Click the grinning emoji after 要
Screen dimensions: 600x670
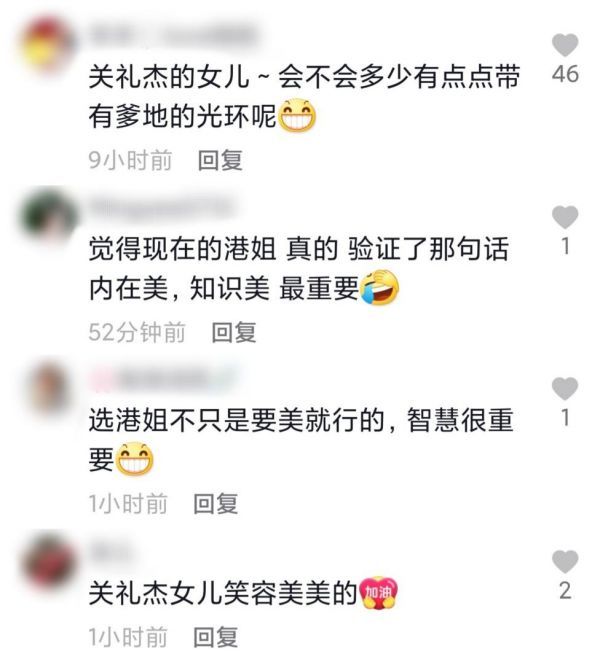[x=135, y=459]
